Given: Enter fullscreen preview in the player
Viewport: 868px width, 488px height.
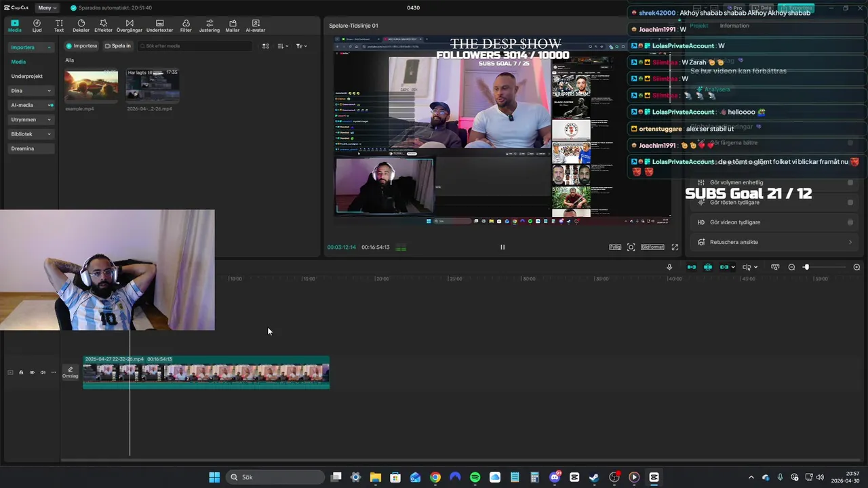Looking at the screenshot, I should tap(675, 247).
